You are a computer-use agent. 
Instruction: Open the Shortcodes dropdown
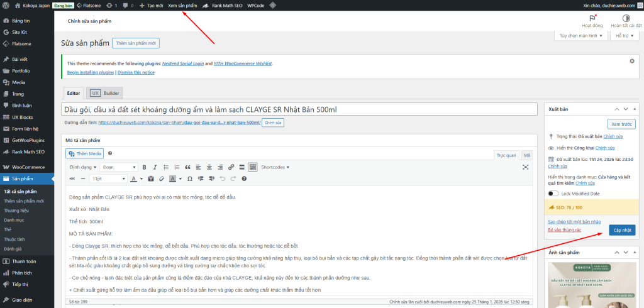(x=275, y=167)
